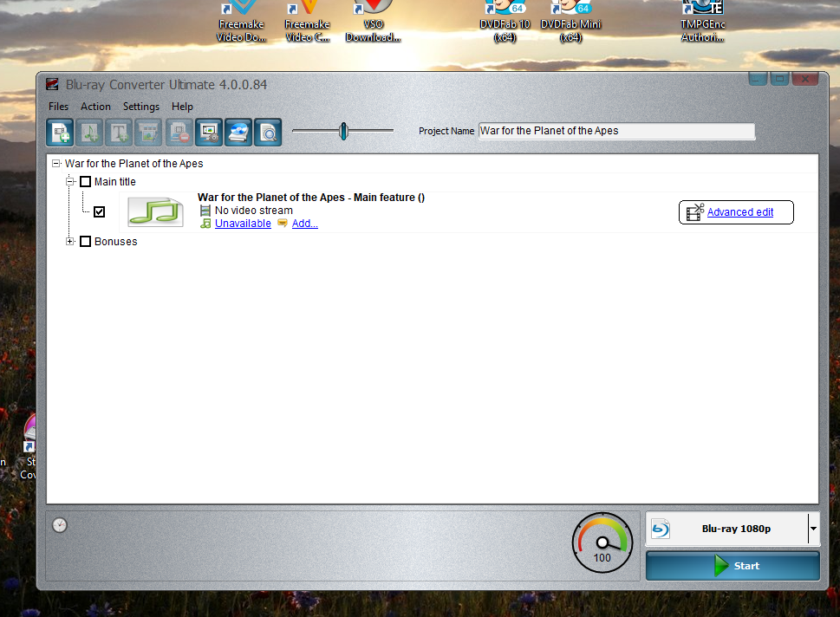Click the Start conversion button
840x617 pixels.
pyautogui.click(x=733, y=566)
